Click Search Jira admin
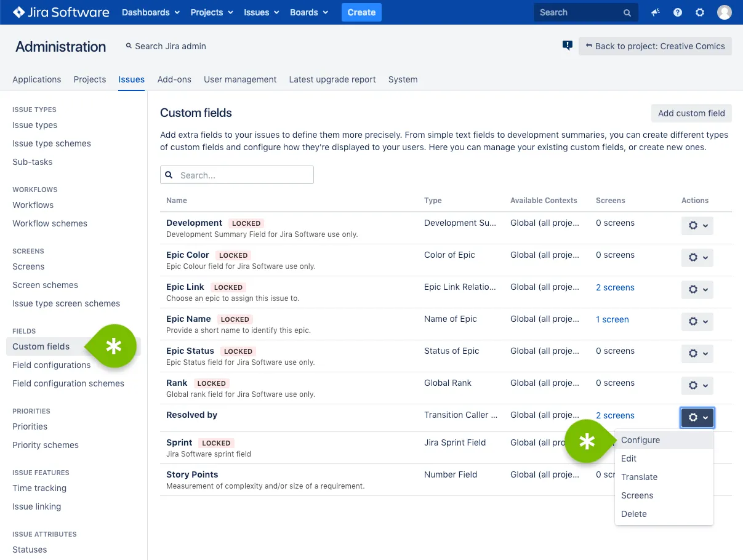This screenshot has width=743, height=560. click(166, 46)
